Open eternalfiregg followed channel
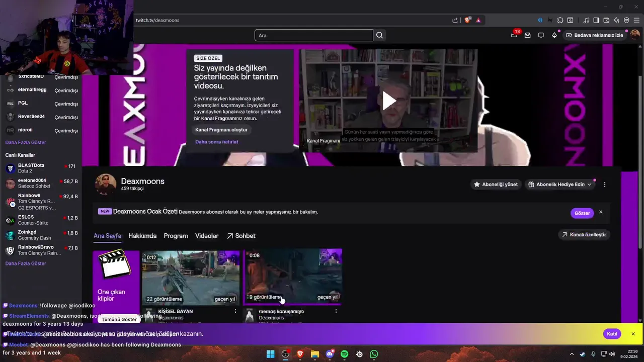The width and height of the screenshot is (644, 362). pyautogui.click(x=41, y=90)
